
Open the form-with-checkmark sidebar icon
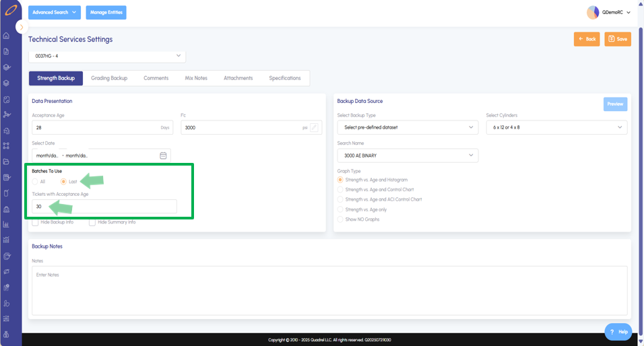[x=6, y=177]
